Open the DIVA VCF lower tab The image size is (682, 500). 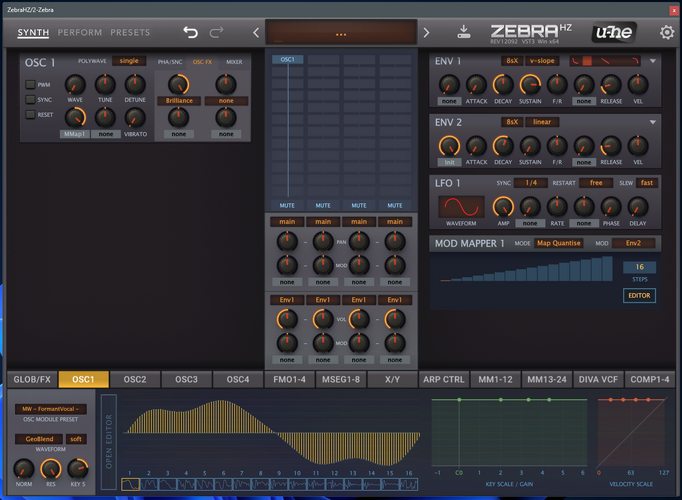pos(598,380)
